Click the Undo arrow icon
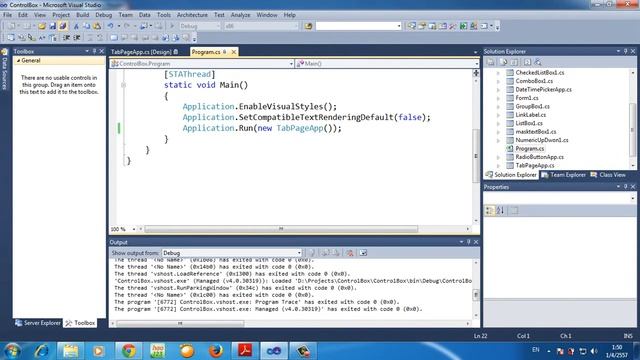 coord(110,26)
